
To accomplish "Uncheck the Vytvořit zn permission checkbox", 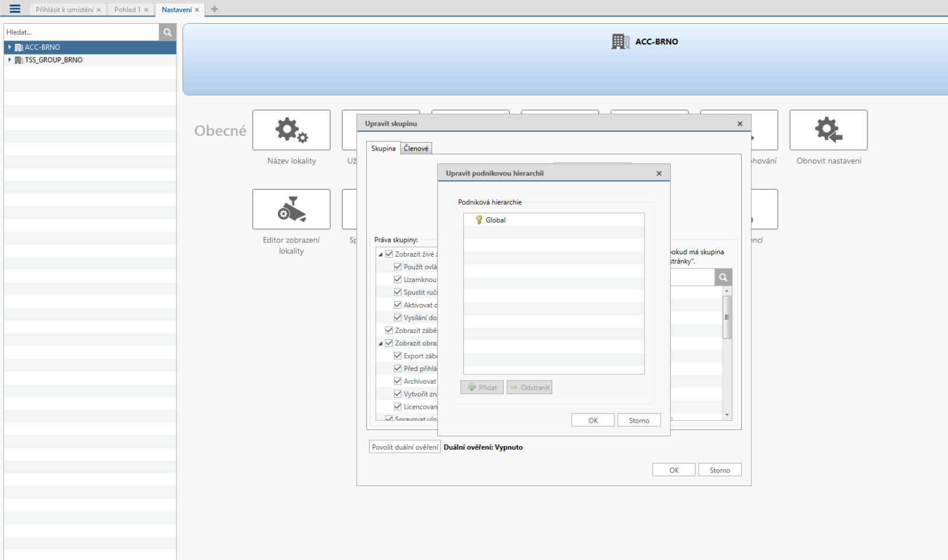I will [398, 393].
